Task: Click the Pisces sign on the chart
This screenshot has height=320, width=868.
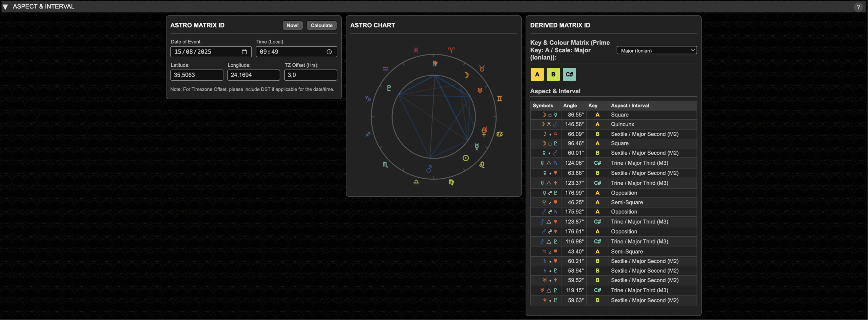Action: click(x=416, y=50)
